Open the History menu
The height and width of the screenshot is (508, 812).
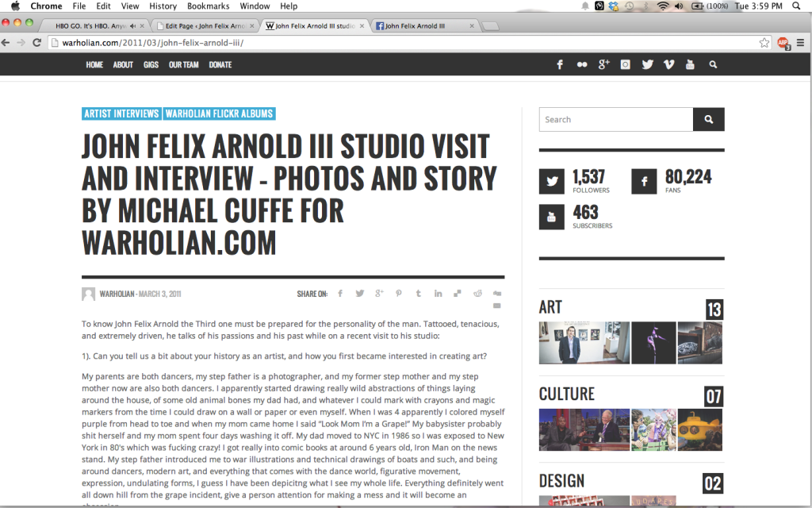click(163, 6)
